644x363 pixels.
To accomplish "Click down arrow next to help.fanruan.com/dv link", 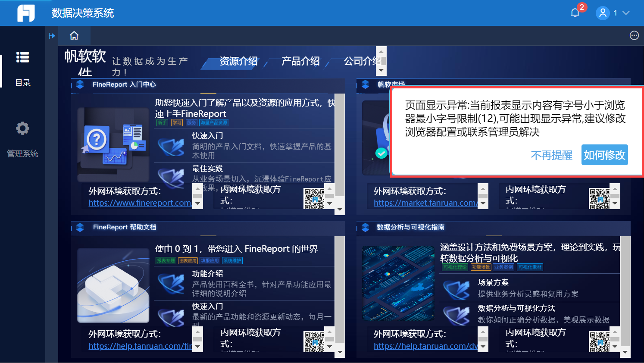I will click(483, 347).
